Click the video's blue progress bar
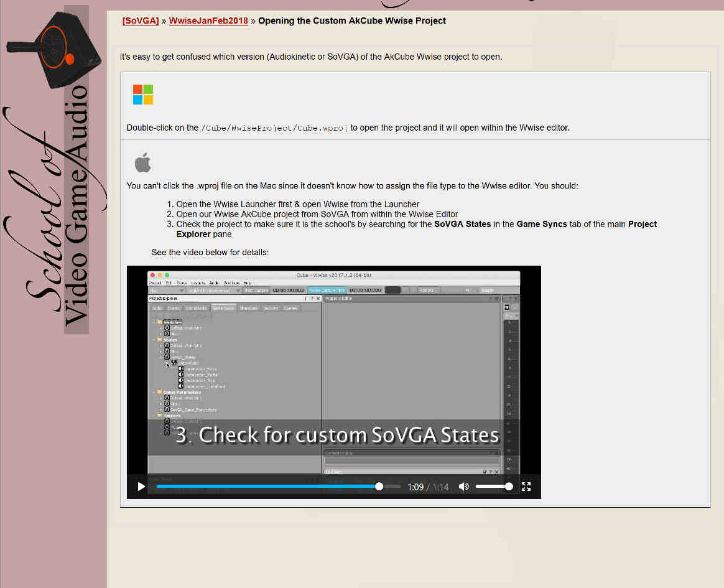The image size is (724, 588). [267, 487]
